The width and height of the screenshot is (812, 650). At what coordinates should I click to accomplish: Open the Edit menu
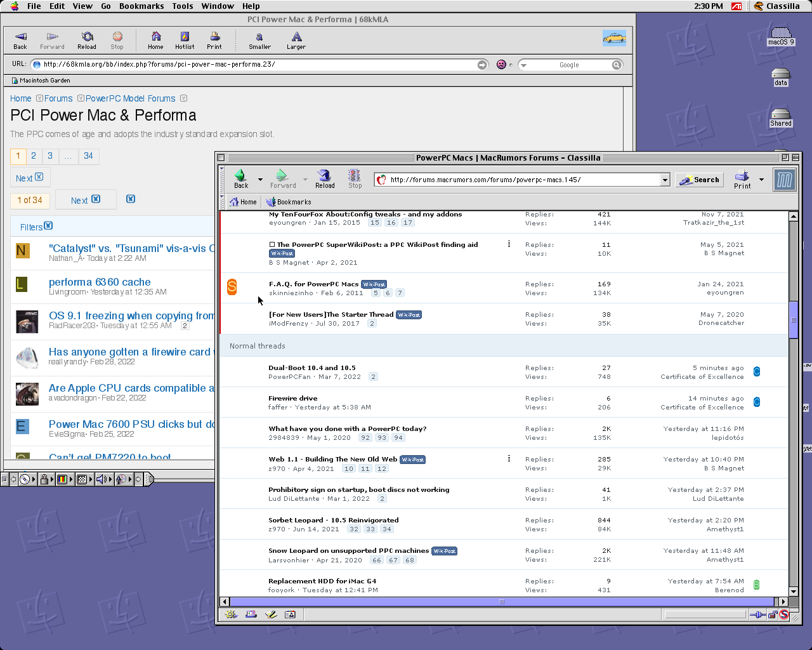[57, 6]
